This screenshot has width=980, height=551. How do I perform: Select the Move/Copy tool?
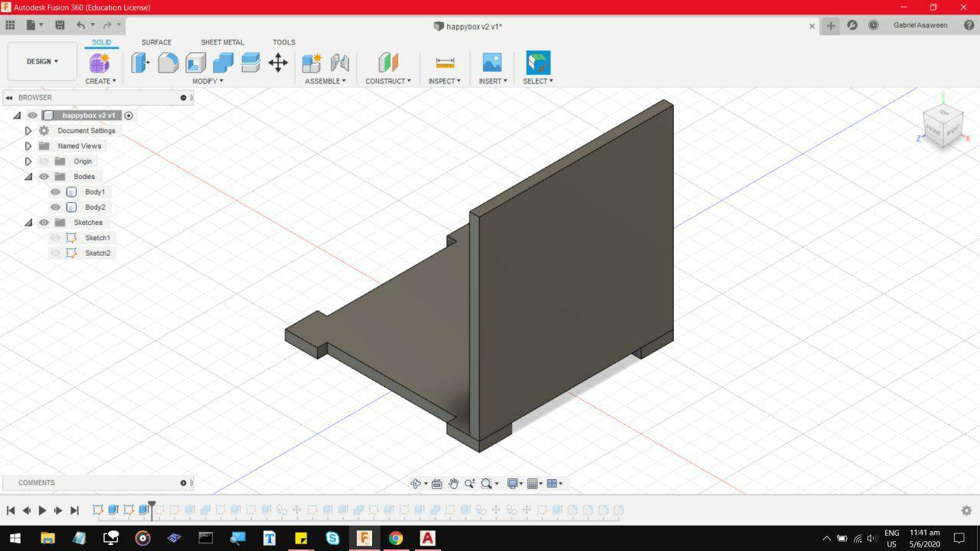click(278, 63)
